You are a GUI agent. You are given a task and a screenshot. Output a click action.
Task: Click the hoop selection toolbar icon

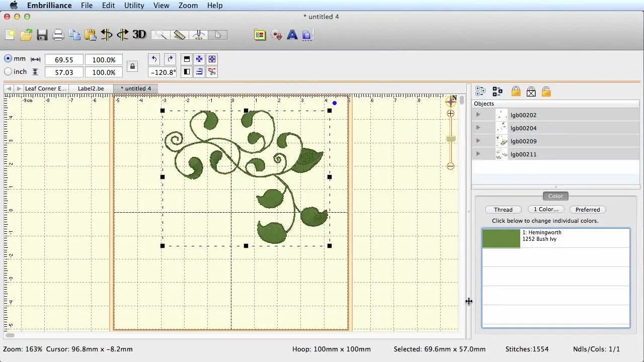click(x=308, y=35)
